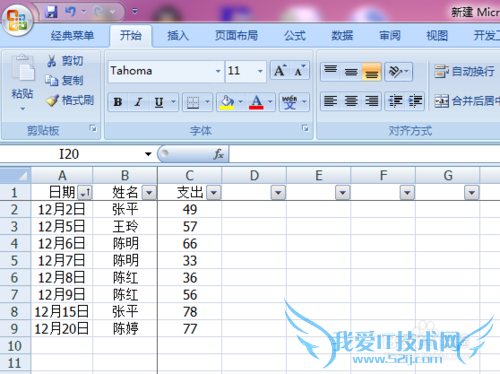Image resolution: width=500 pixels, height=374 pixels.
Task: Open the 剪贴板 dialog launcher
Action: tap(93, 128)
